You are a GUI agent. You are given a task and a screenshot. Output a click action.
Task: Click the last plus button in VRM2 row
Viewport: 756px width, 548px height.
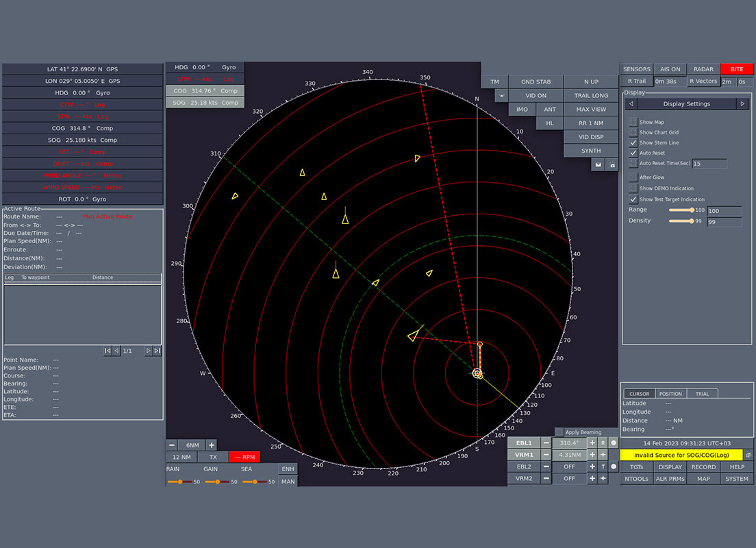pos(603,479)
